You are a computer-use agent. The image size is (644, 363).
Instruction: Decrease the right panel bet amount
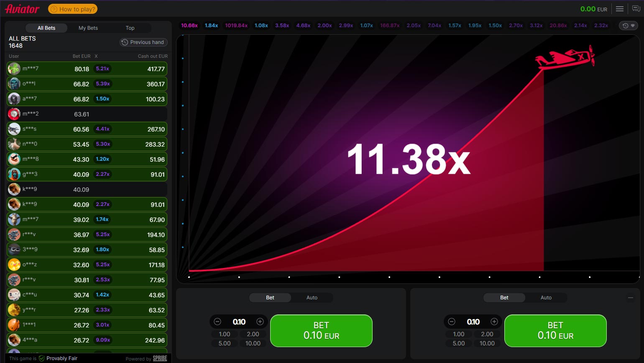pos(452,322)
